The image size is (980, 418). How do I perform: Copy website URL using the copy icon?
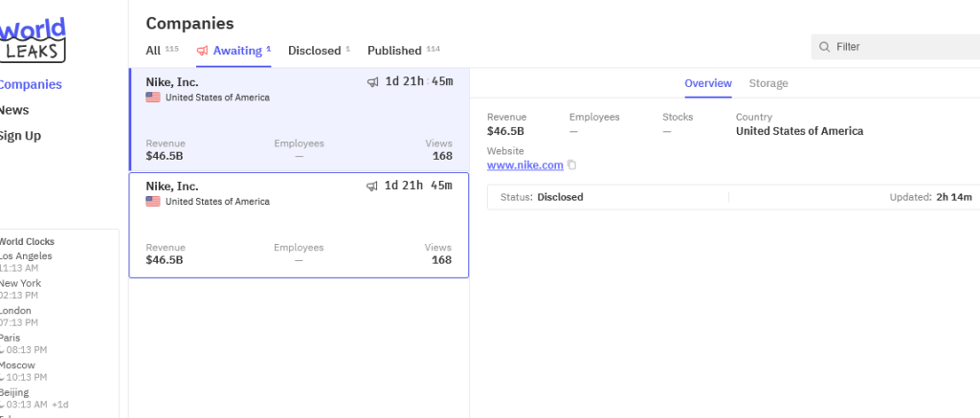click(x=572, y=165)
